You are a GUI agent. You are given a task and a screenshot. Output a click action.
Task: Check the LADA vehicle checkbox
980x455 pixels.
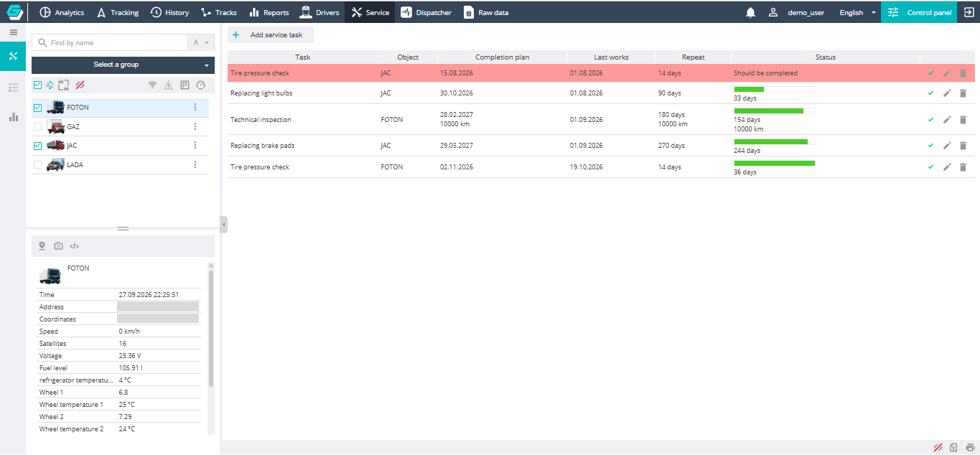(x=38, y=165)
